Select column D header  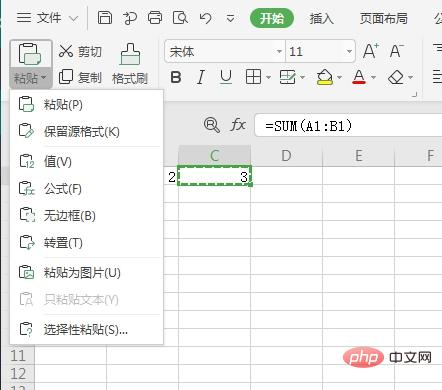coord(286,155)
